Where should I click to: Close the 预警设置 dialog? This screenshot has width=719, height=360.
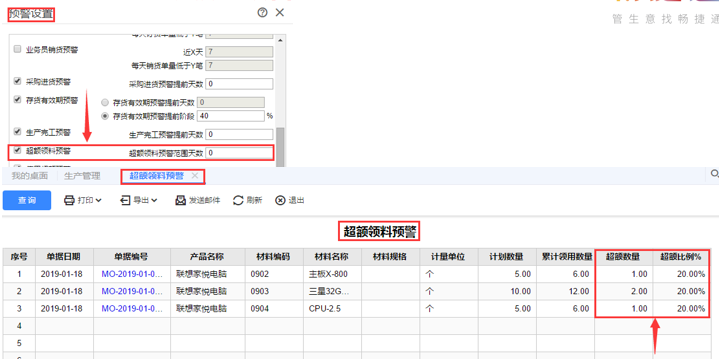(280, 13)
